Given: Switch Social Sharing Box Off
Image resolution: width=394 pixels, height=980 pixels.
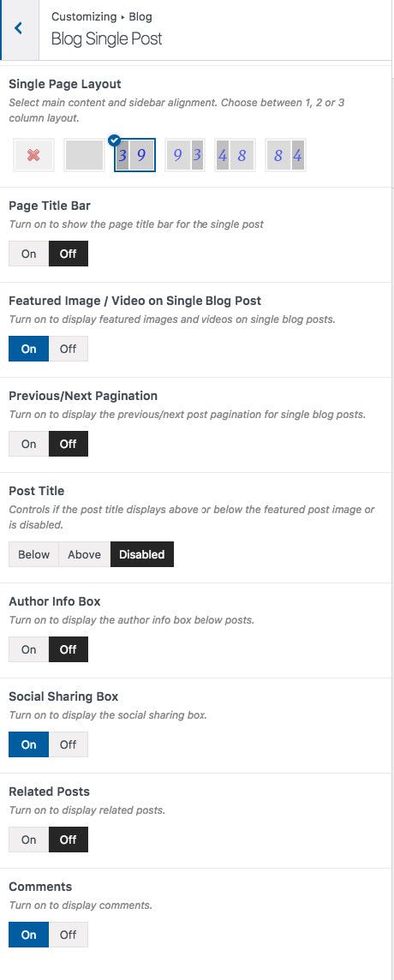Looking at the screenshot, I should [x=69, y=744].
